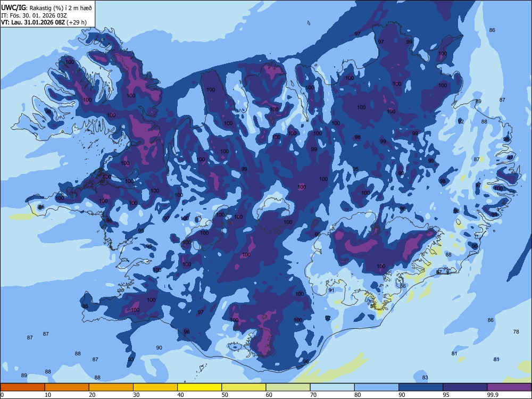
Task: Click the '30' tick label under the legend
Action: 136,395
